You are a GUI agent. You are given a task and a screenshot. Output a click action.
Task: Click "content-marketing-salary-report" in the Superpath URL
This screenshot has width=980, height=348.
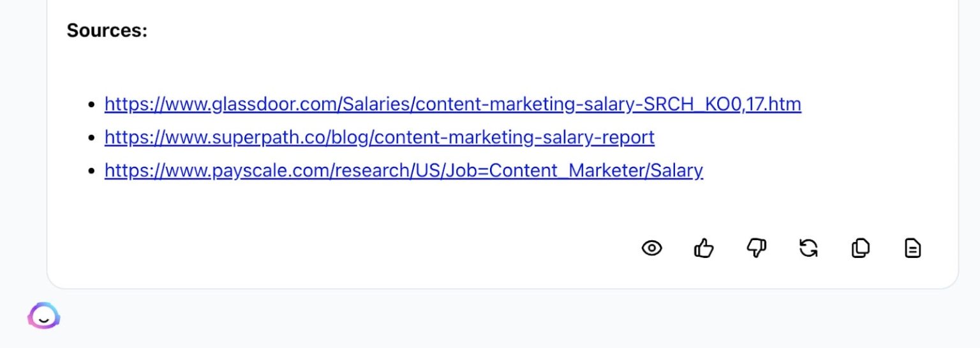[512, 137]
